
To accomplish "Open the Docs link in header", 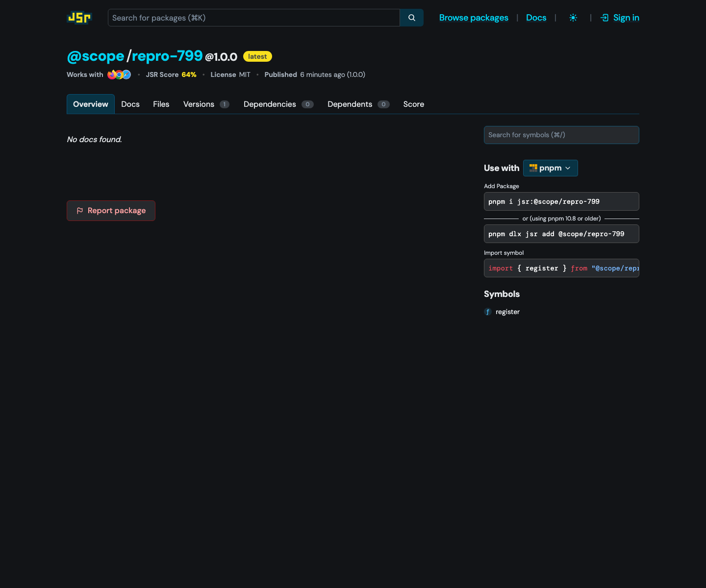I will click(x=536, y=18).
